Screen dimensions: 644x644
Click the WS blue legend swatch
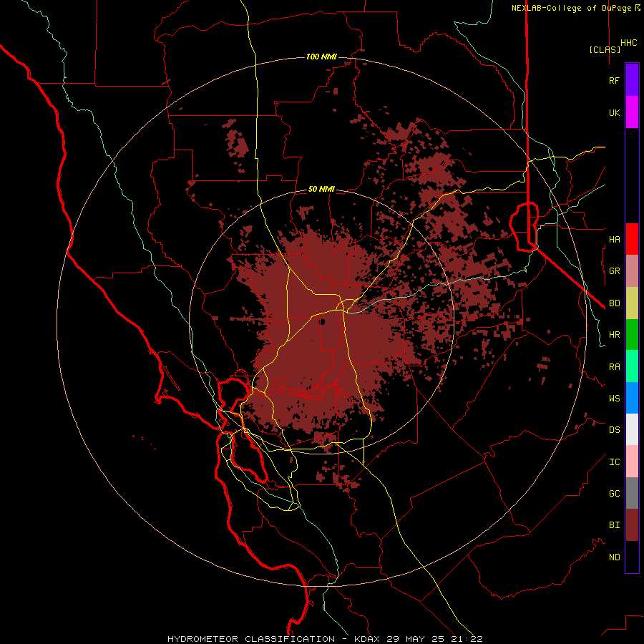point(632,398)
